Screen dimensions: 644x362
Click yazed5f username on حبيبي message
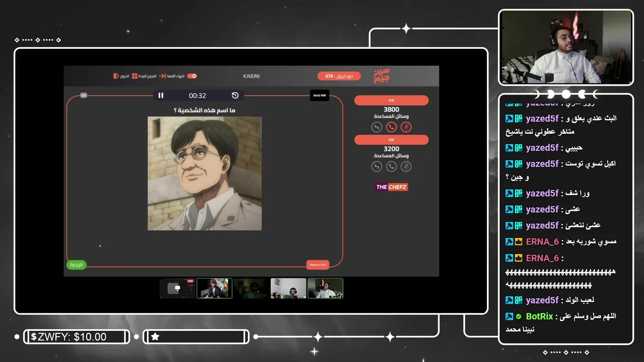tap(542, 148)
